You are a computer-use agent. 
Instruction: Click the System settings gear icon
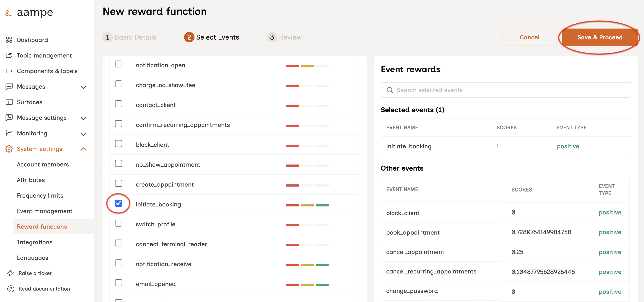tap(9, 149)
